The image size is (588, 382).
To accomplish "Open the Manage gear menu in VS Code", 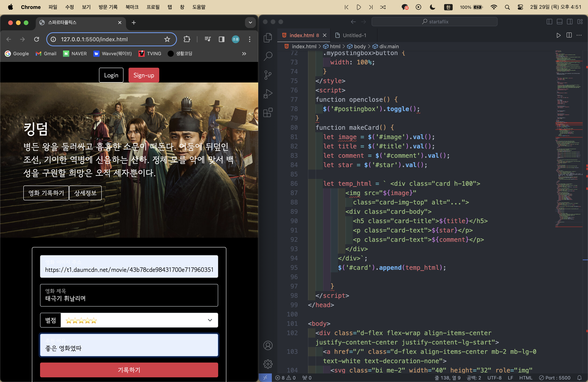I will (x=268, y=364).
